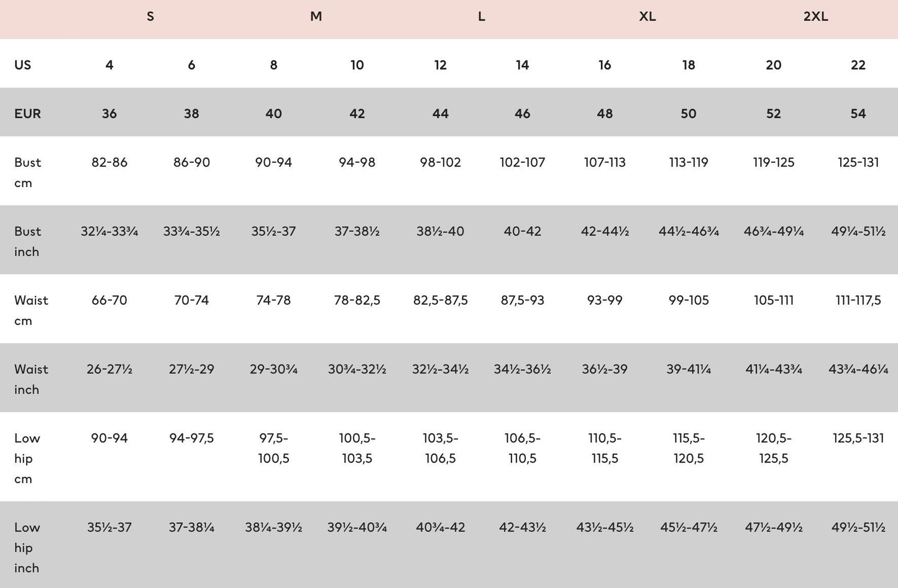Select the 42-44½ bust inch cell
The height and width of the screenshot is (588, 898).
[605, 231]
